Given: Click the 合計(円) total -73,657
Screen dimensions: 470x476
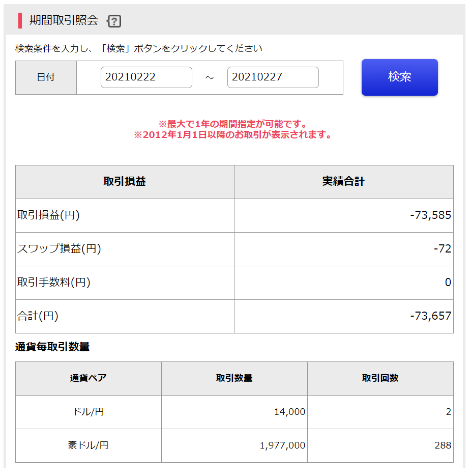Looking at the screenshot, I should tap(430, 316).
